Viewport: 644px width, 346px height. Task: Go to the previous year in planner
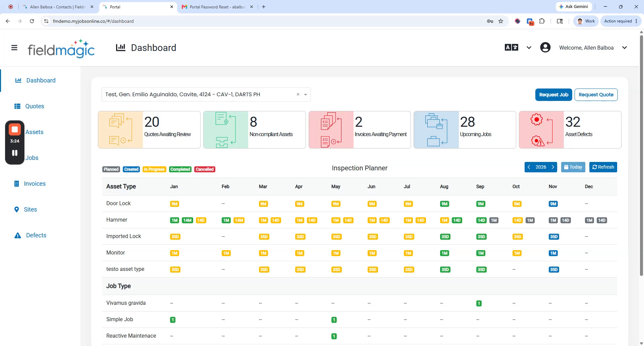point(529,167)
